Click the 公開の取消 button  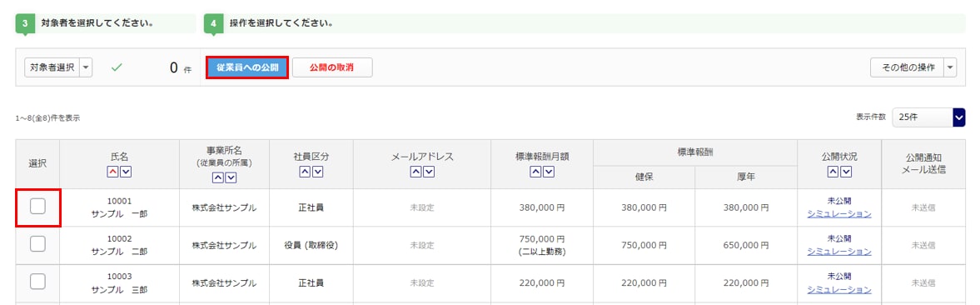tap(332, 67)
